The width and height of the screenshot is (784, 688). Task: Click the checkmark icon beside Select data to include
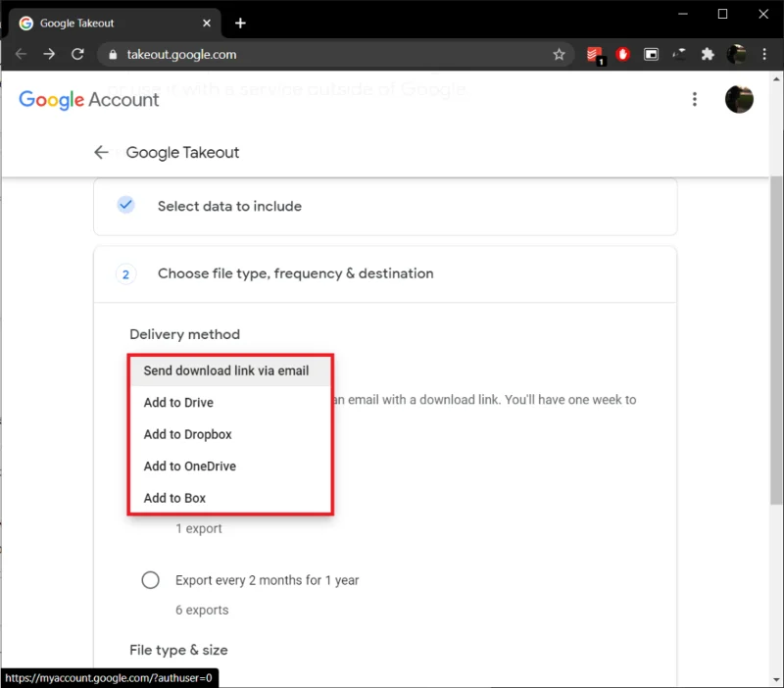coord(126,205)
